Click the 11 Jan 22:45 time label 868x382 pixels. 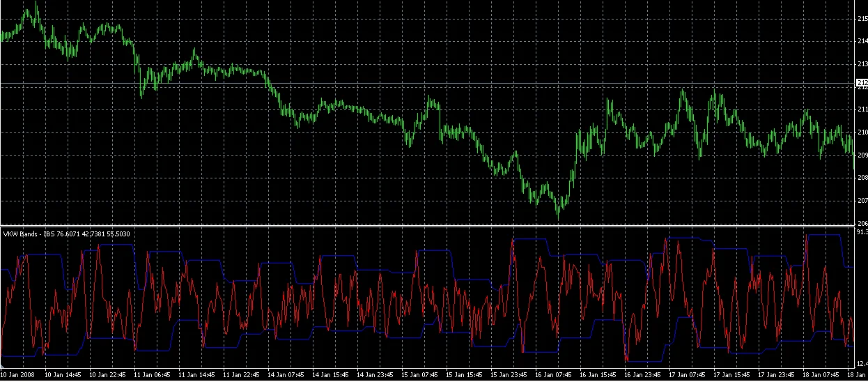pyautogui.click(x=241, y=375)
